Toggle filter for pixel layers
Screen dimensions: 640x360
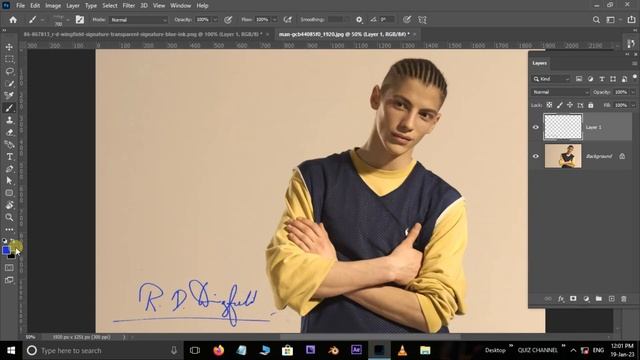(x=579, y=79)
